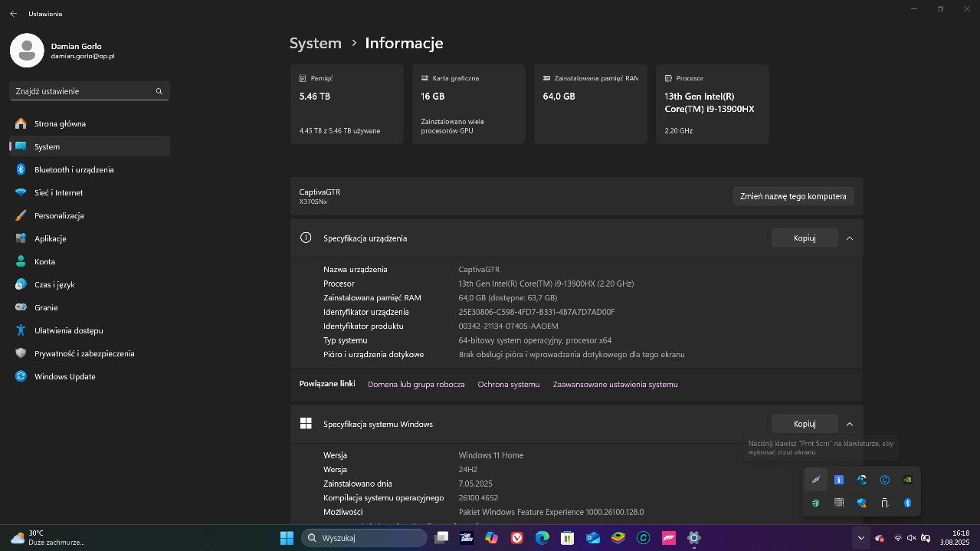Open Windows Security shield tray icon
Image resolution: width=980 pixels, height=551 pixels.
862,503
